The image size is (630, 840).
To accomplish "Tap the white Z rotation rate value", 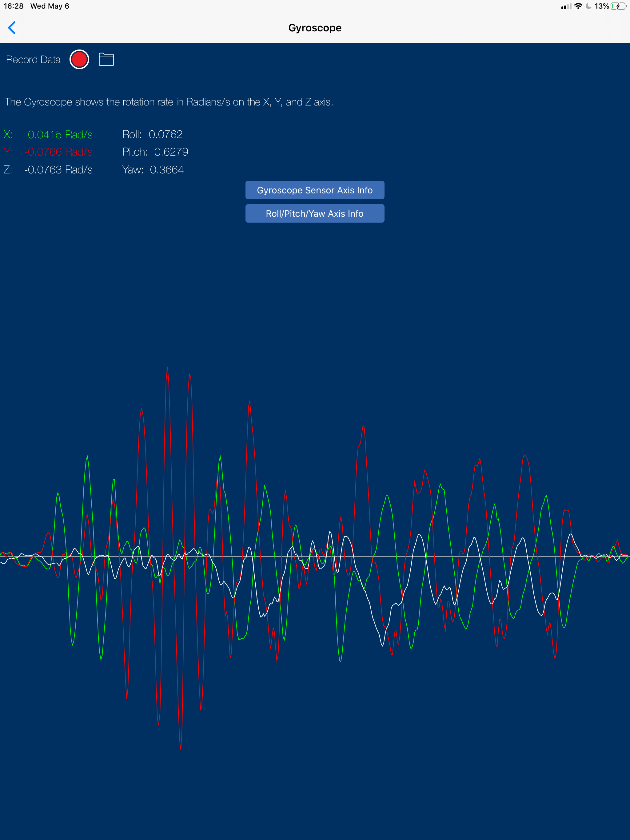I will click(58, 170).
